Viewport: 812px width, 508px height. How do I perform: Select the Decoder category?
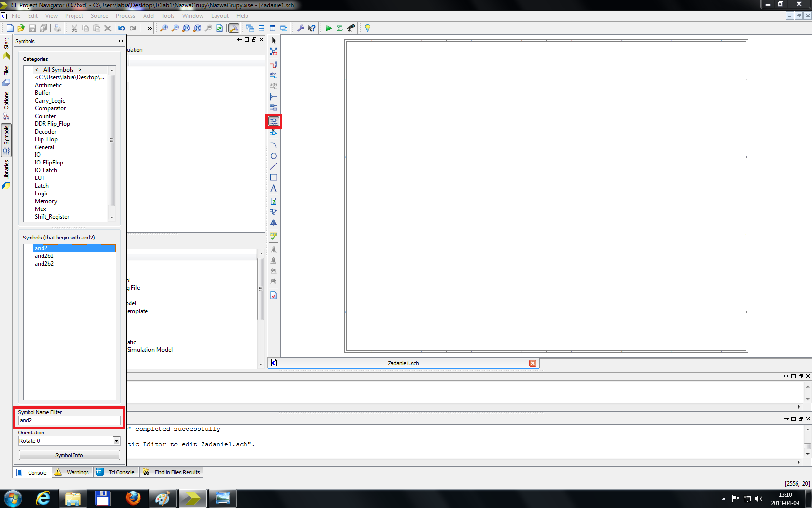point(45,132)
